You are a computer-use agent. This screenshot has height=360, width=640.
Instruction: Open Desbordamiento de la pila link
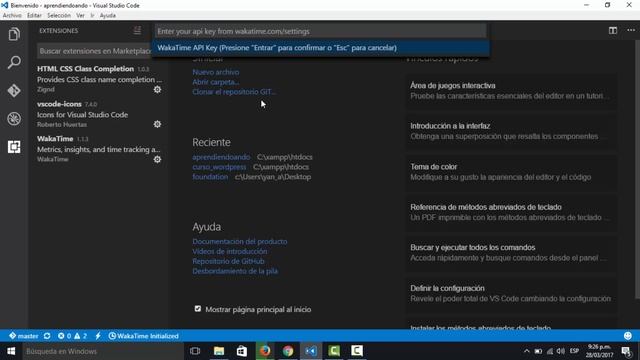click(x=235, y=271)
